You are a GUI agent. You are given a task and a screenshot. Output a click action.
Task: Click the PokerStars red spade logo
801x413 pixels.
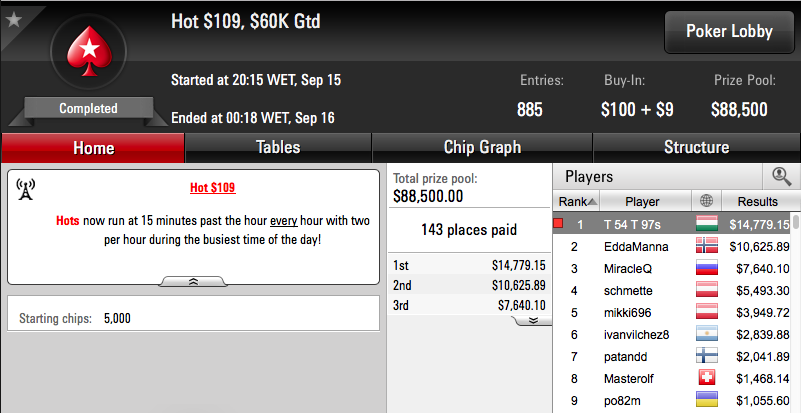[89, 51]
